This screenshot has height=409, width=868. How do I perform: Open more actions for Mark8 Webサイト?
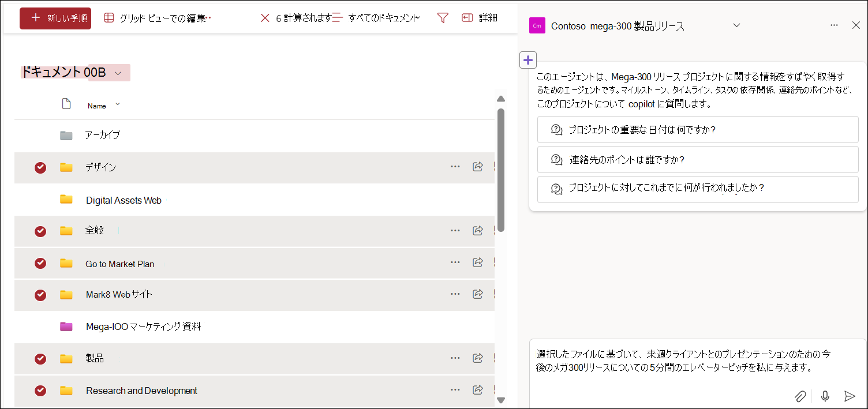455,294
